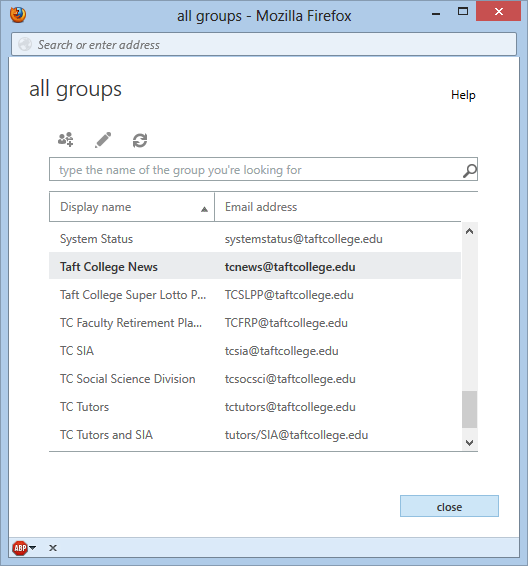
Task: Click the scrollbar up arrow
Action: tap(470, 231)
